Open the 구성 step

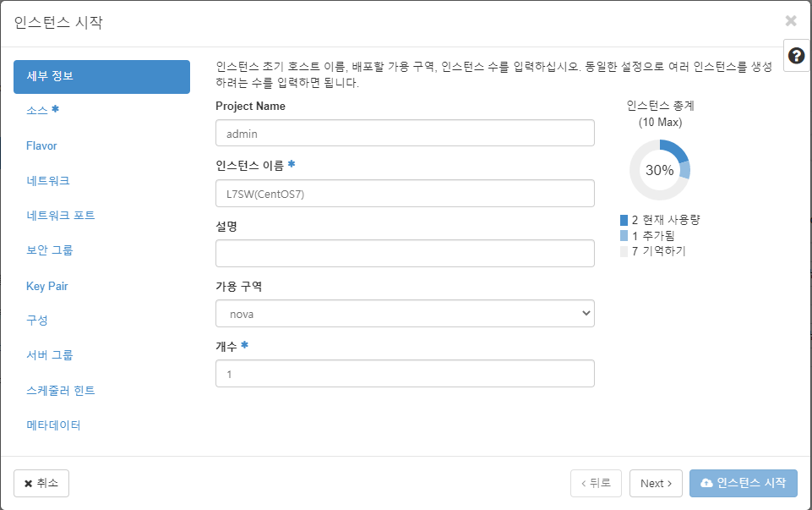[x=37, y=321]
